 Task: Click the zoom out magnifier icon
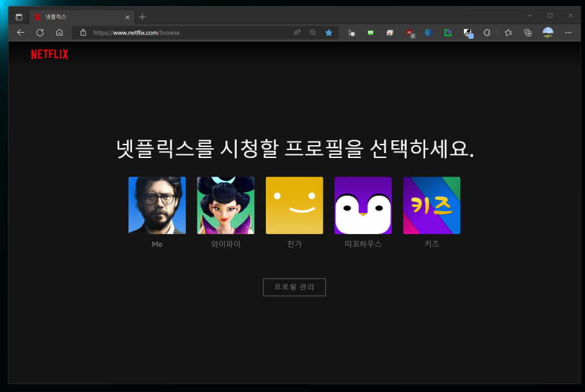click(312, 33)
